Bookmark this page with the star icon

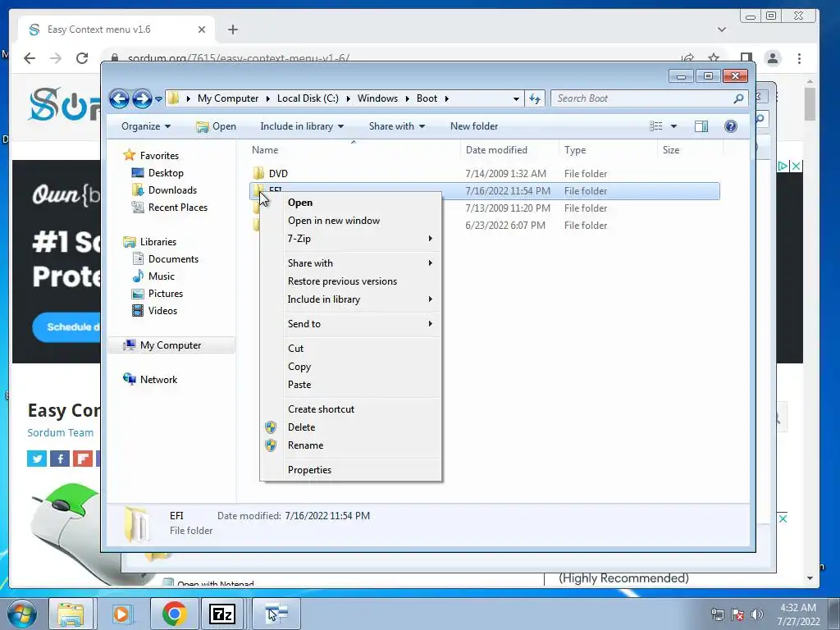point(714,57)
